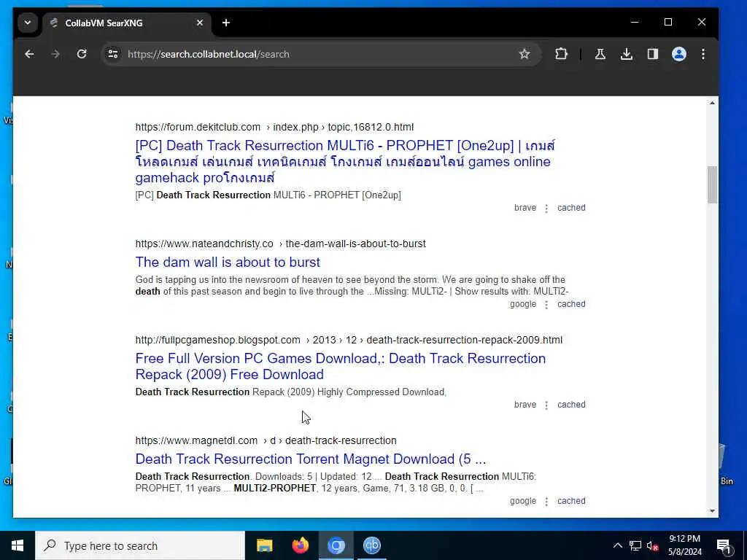
Task: Open 'The dam wall is about to burst' result
Action: point(228,262)
